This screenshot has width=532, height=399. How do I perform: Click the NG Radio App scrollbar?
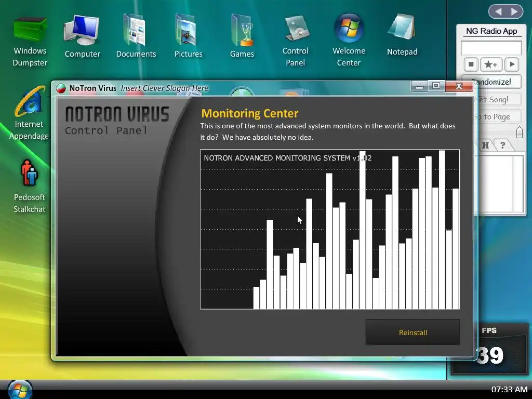pos(518,184)
